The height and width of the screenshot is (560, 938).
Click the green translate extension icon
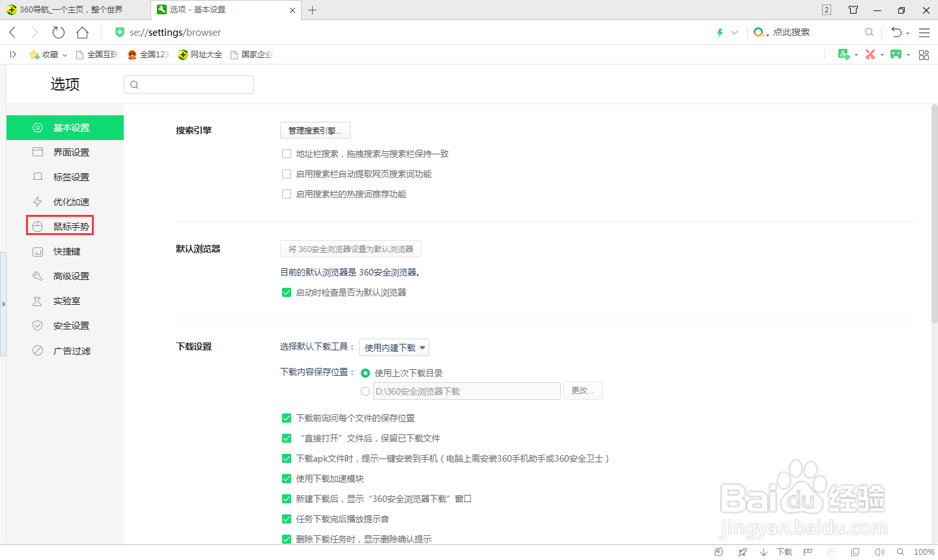pos(844,55)
